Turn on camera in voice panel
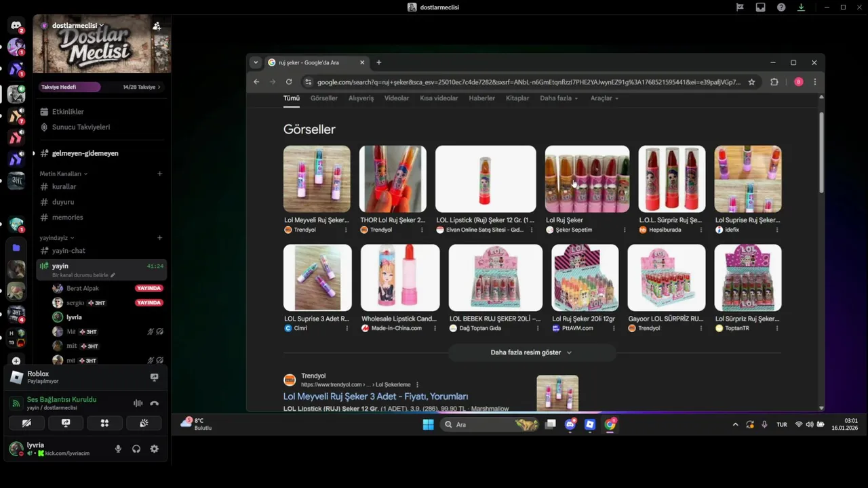This screenshot has width=868, height=488. pyautogui.click(x=26, y=423)
